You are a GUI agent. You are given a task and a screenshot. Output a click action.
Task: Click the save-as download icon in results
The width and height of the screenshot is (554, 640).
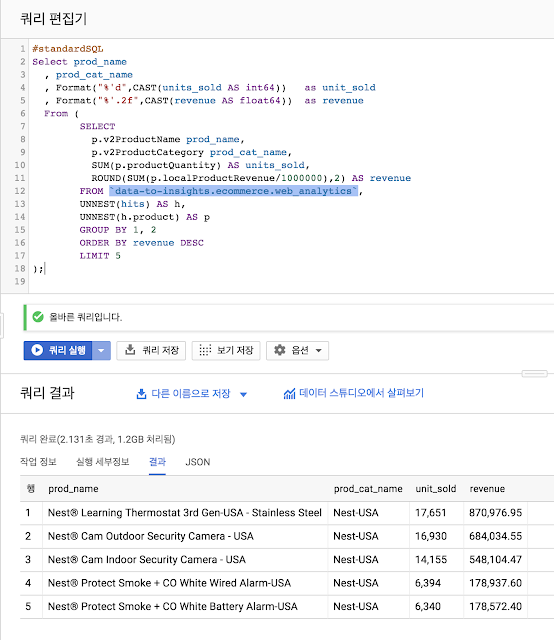pos(141,394)
